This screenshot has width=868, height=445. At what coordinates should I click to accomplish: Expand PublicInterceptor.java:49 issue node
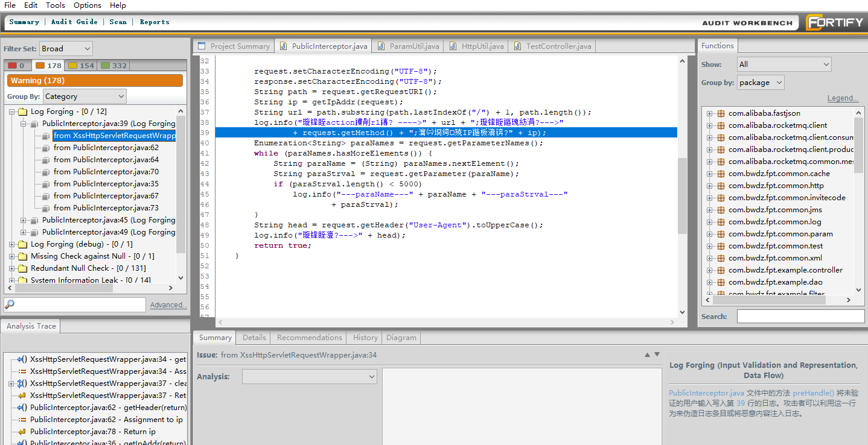pos(24,232)
